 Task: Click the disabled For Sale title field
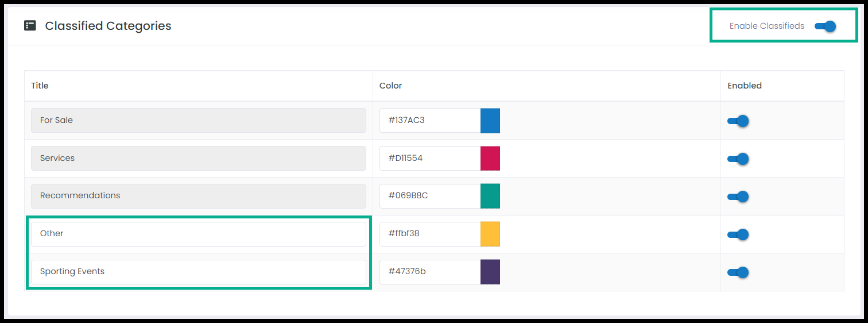click(199, 121)
